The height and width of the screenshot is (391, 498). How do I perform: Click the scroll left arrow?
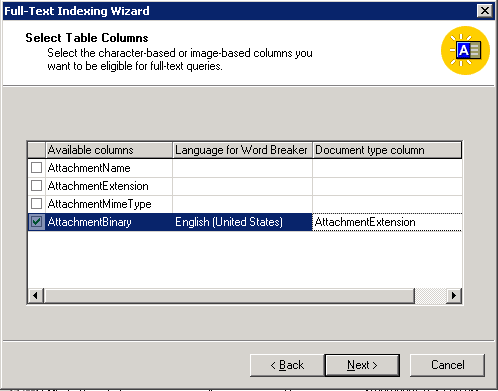point(36,295)
